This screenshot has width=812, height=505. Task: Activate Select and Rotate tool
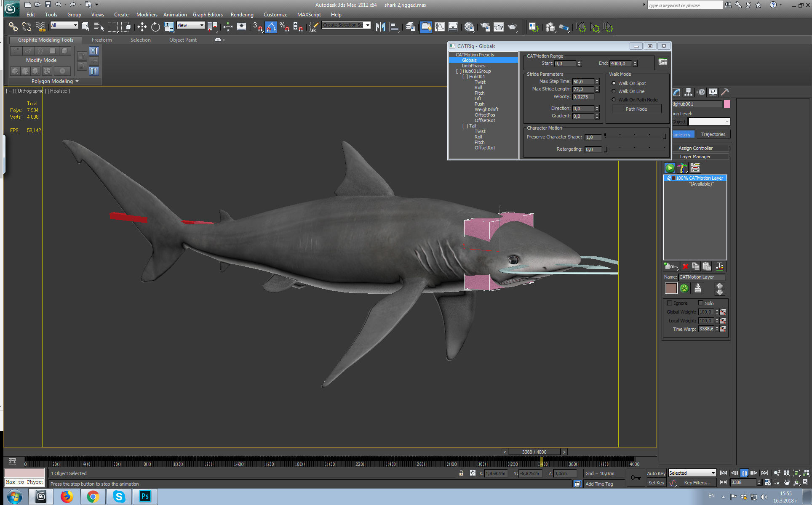[x=155, y=27]
